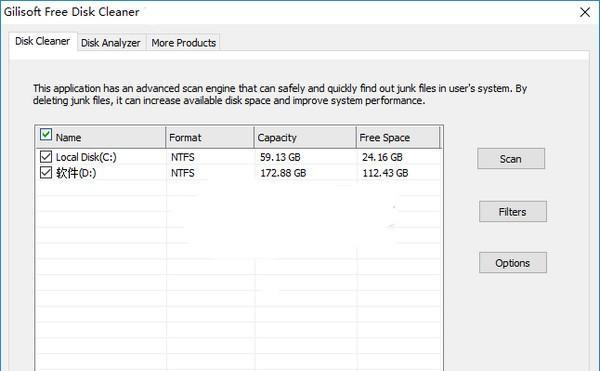Switch to the Disk Cleaner tab
The image size is (600, 371).
click(x=42, y=41)
